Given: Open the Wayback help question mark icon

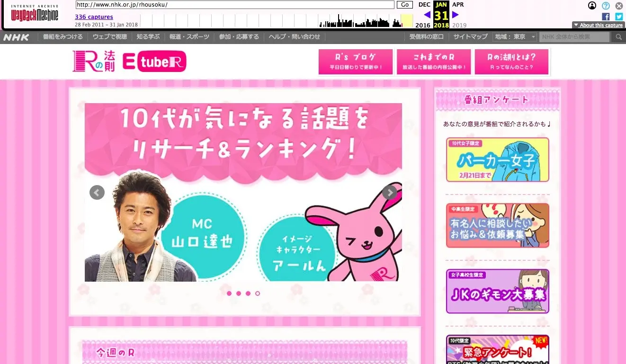Looking at the screenshot, I should click(x=606, y=6).
